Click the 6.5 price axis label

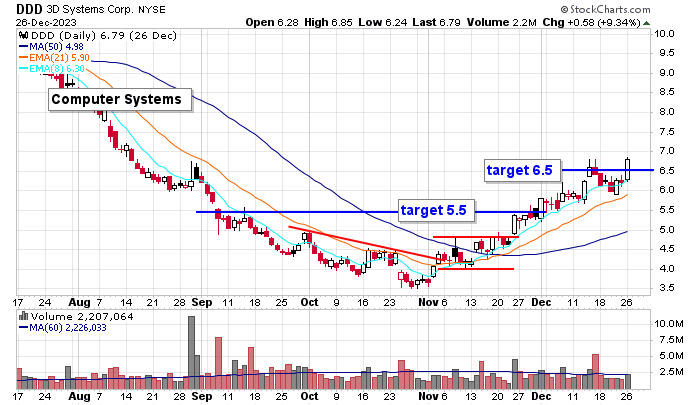[x=667, y=171]
